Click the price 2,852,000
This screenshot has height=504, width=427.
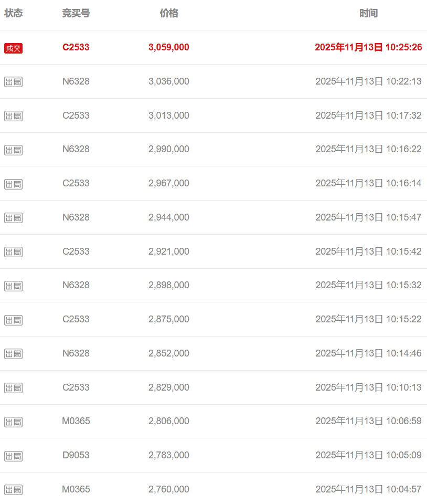(168, 353)
